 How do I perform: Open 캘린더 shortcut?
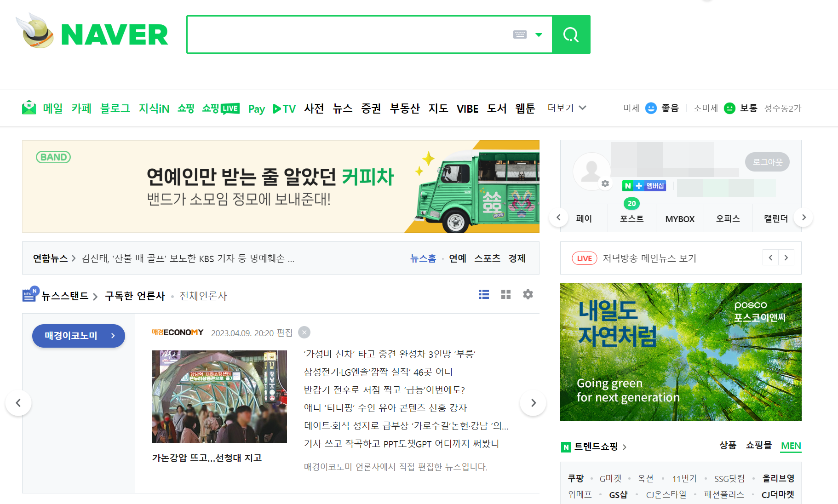click(776, 219)
